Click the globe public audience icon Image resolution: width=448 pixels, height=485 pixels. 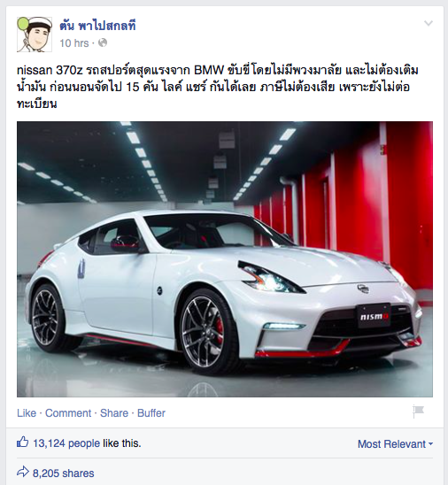tap(103, 42)
